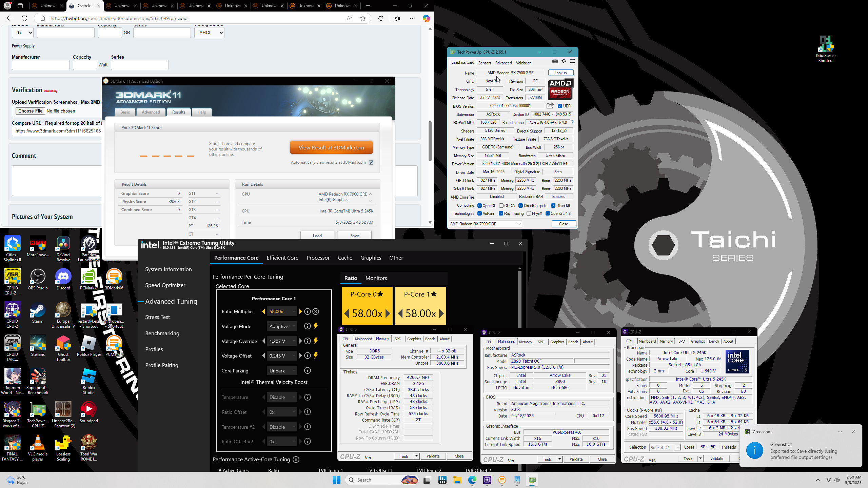
Task: Click the Ratio Multiplier info icon in XTU
Action: (308, 311)
